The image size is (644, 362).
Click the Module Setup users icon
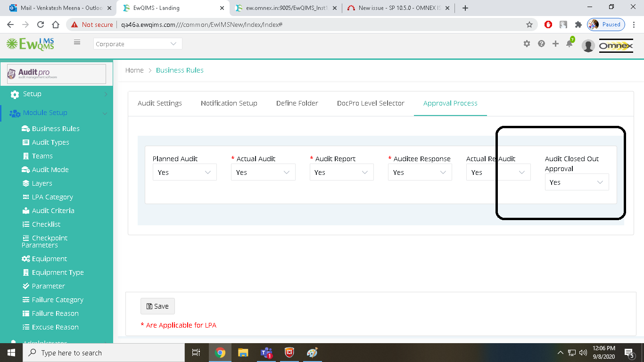15,113
